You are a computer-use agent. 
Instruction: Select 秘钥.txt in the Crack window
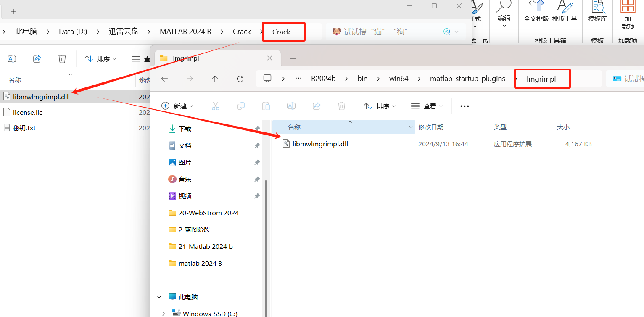[x=24, y=128]
